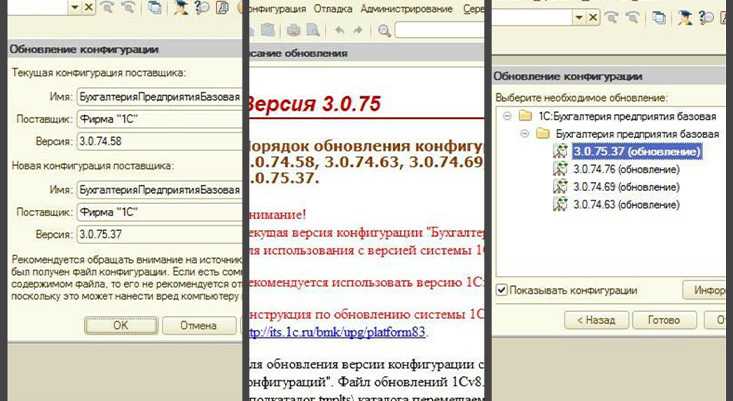Viewport: 733px width, 401px height.
Task: Click current configuration Поставщик field
Action: (x=159, y=119)
